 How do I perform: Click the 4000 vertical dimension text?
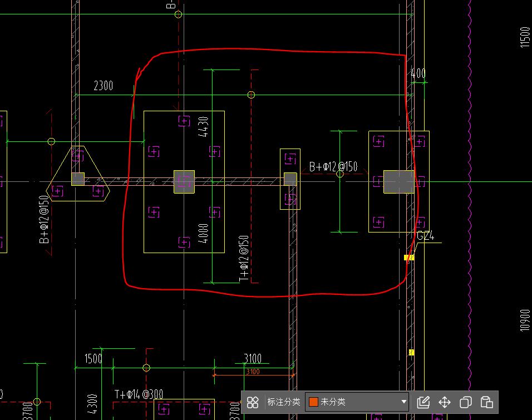point(204,234)
